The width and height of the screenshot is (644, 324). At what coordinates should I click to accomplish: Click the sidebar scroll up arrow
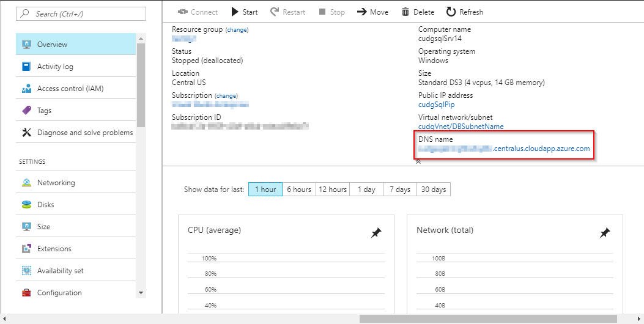click(141, 39)
